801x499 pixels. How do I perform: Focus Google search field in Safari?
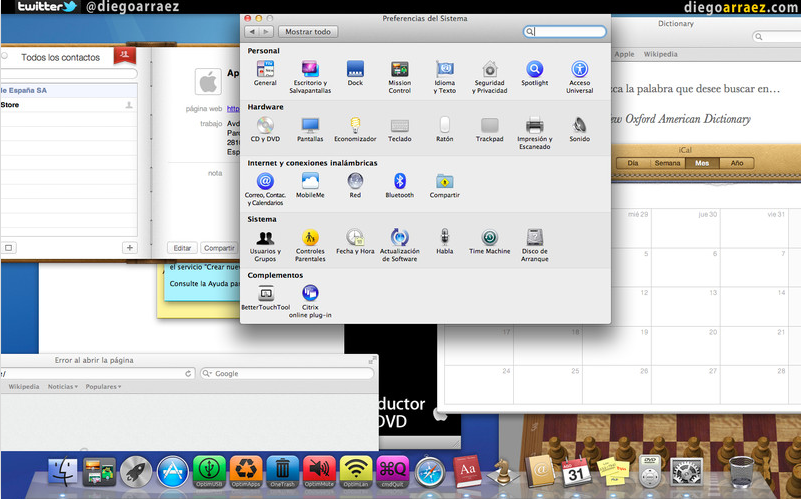[287, 373]
